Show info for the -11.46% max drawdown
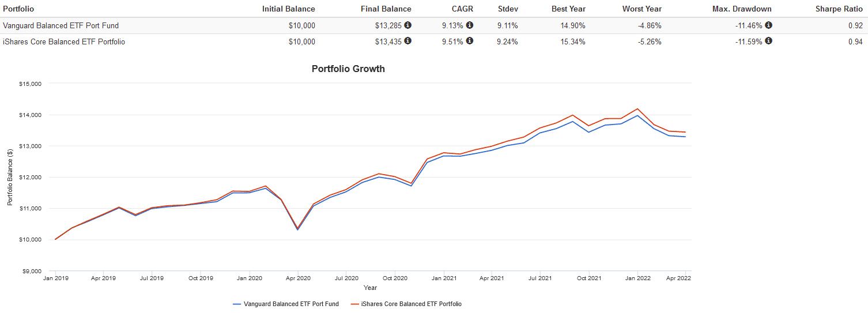The width and height of the screenshot is (868, 313). coord(768,25)
